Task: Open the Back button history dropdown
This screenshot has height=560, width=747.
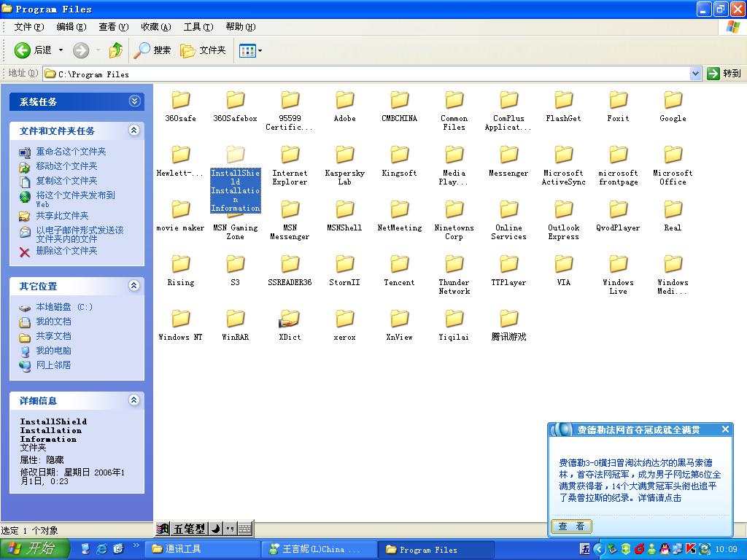Action: [61, 50]
